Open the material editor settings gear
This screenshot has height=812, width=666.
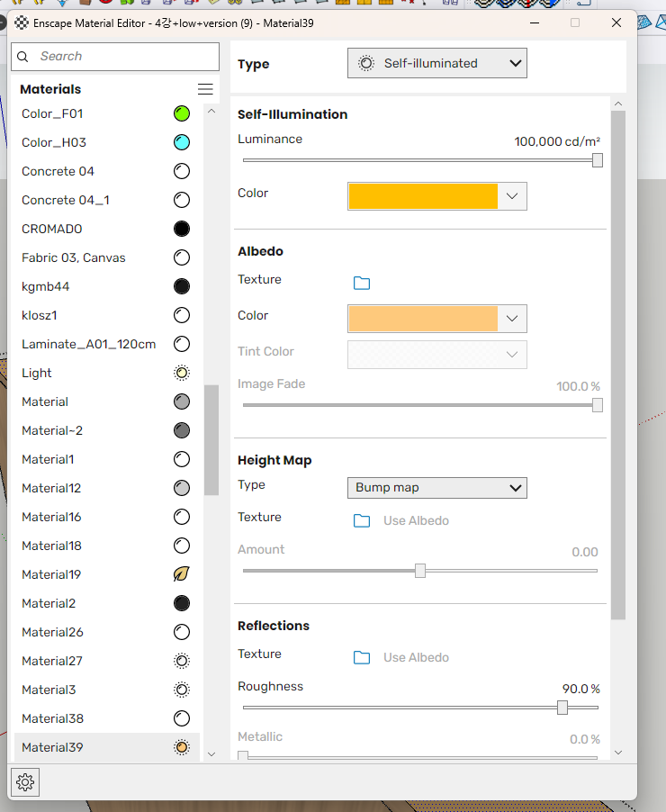24,781
